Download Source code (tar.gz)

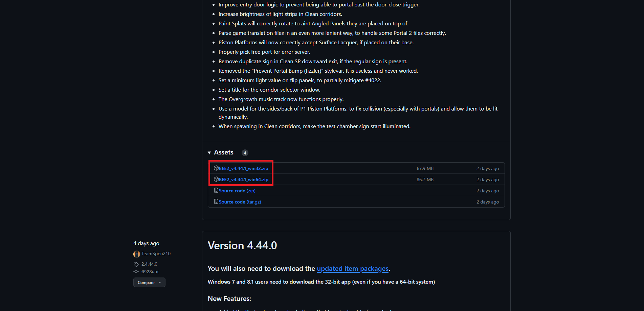pyautogui.click(x=240, y=202)
